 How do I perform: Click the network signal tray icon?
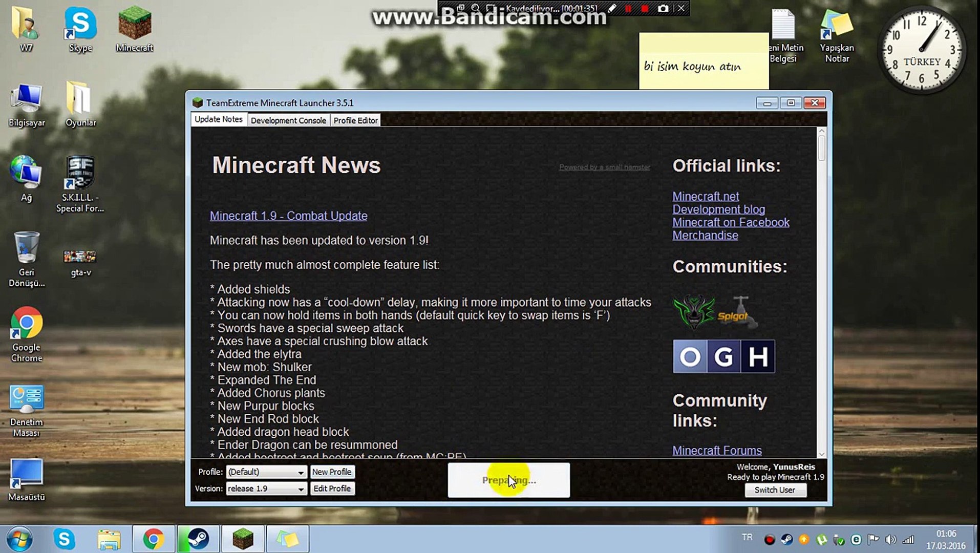pyautogui.click(x=908, y=540)
